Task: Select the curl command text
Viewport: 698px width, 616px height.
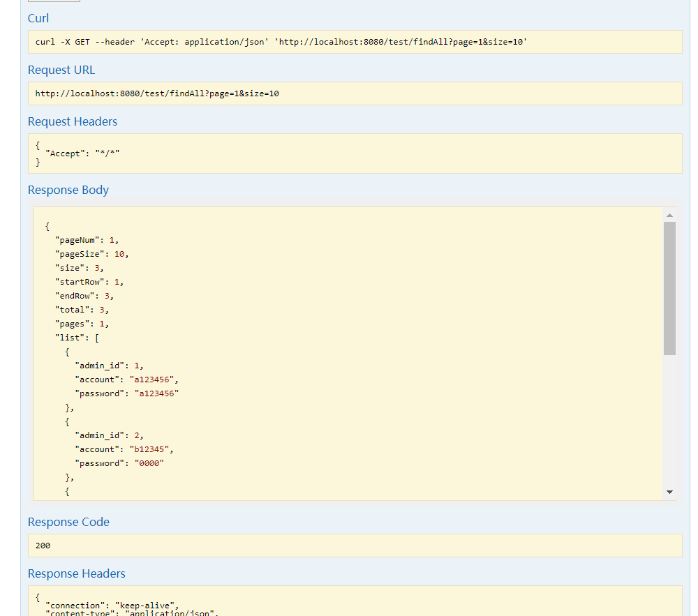Action: pyautogui.click(x=281, y=42)
